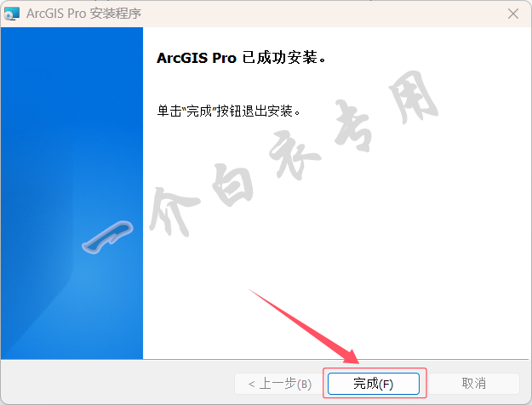Viewport: 532px width, 405px height.
Task: Click the grayed < 上一步(B) back button
Action: tap(279, 384)
